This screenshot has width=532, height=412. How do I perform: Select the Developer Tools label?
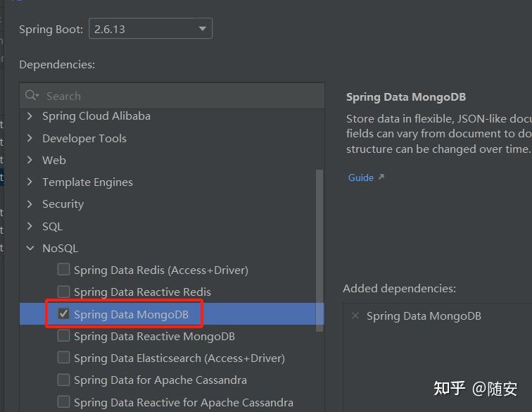(x=84, y=139)
